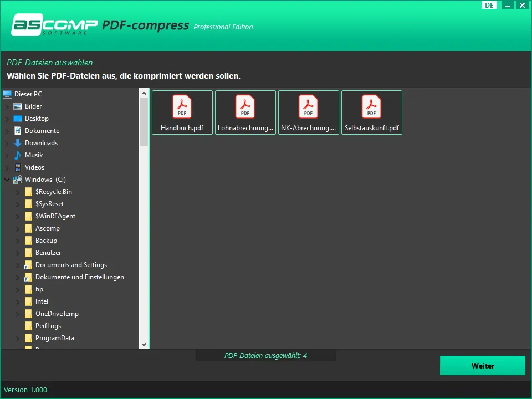The height and width of the screenshot is (399, 532).
Task: Click the Intel folder icon
Action: pos(28,301)
